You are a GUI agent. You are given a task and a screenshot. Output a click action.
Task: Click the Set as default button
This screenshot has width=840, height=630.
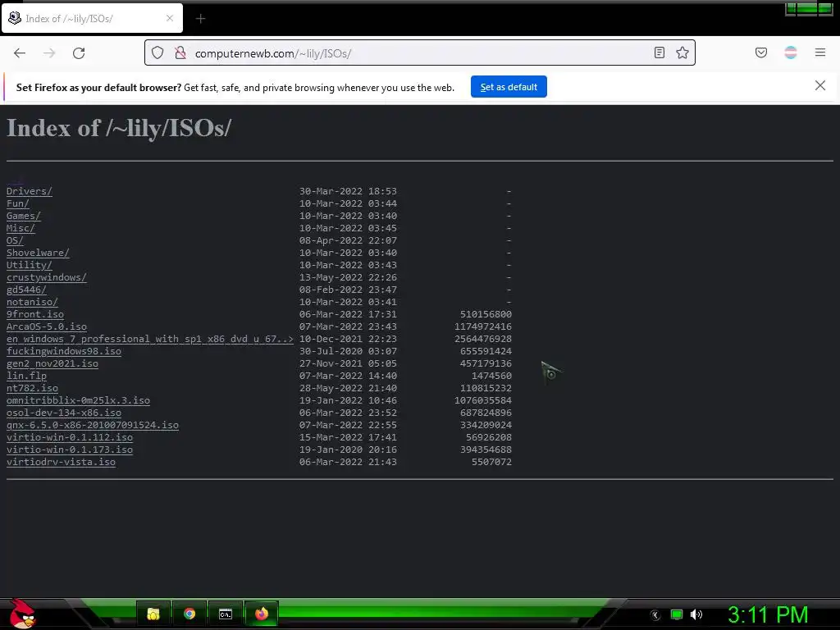(509, 87)
